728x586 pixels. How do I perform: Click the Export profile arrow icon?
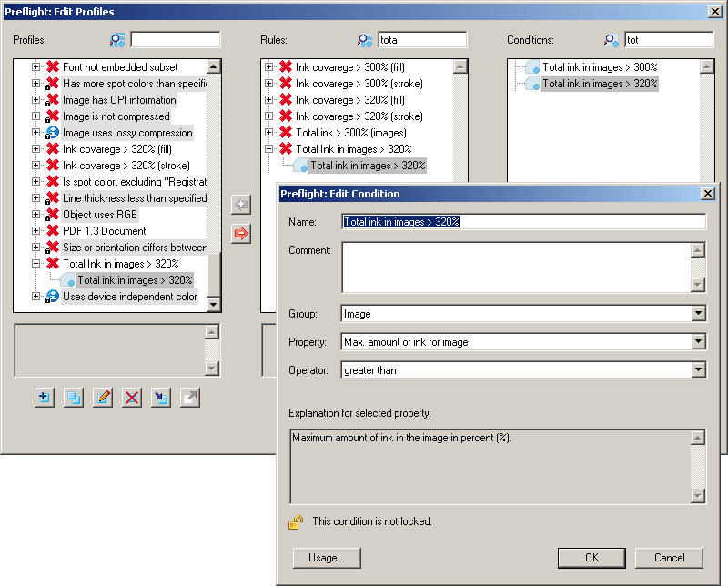[190, 398]
